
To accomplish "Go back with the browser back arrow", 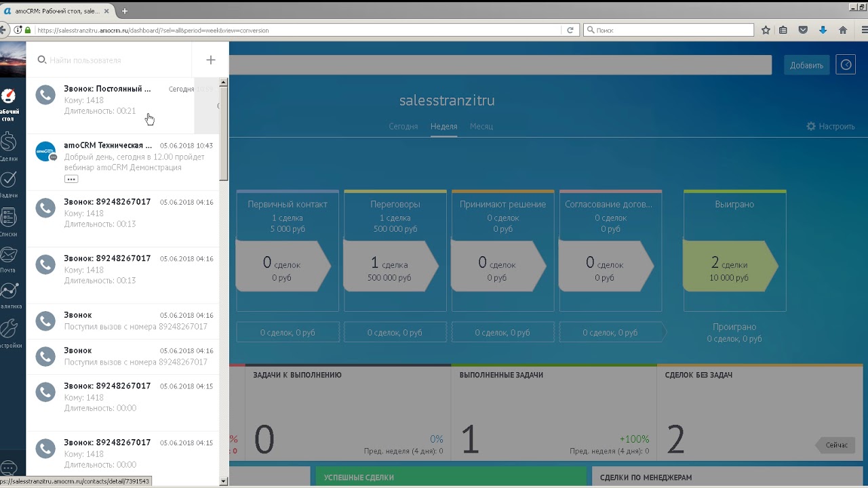I will click(x=3, y=30).
